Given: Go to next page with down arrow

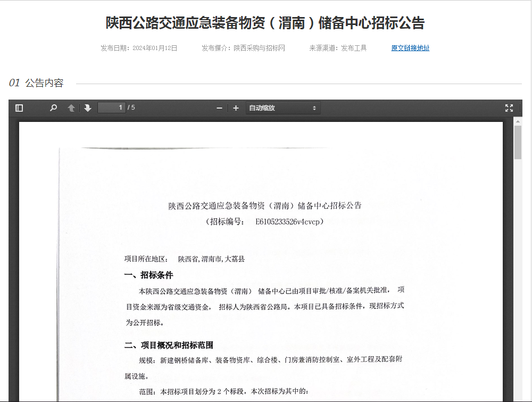Looking at the screenshot, I should coord(88,108).
